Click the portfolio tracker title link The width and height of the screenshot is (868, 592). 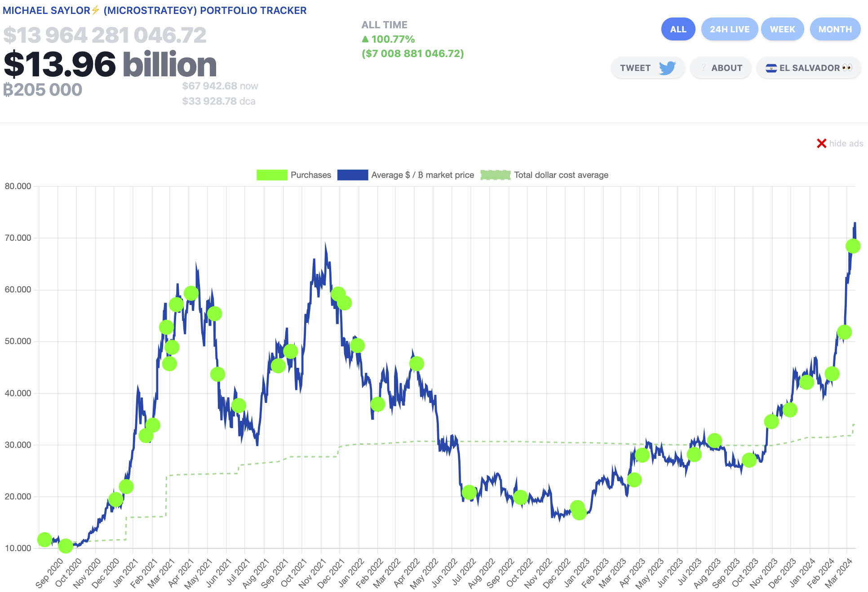coord(155,10)
